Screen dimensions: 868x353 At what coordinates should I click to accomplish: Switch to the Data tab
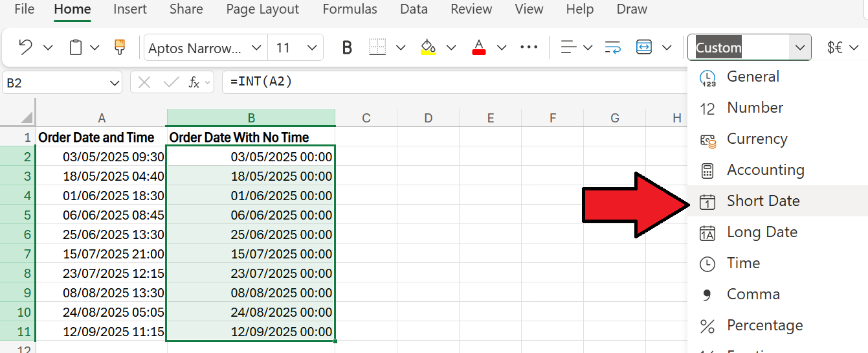click(x=414, y=9)
